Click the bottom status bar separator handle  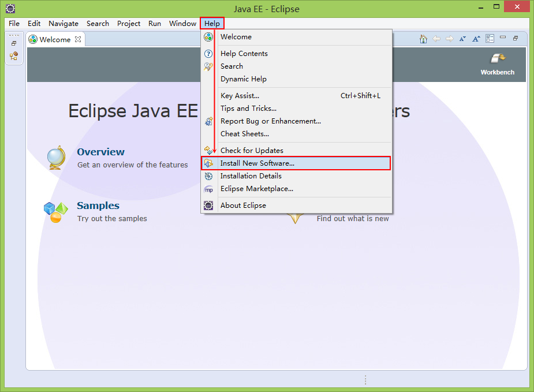(365, 380)
